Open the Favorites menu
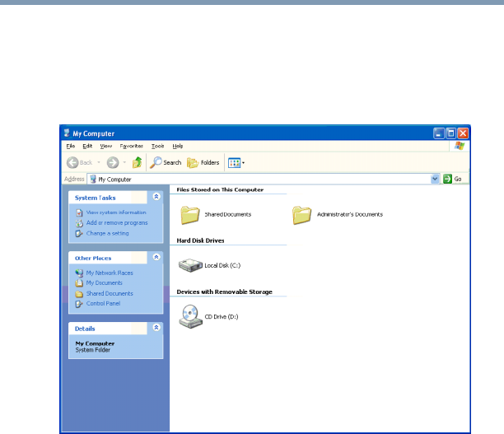Screen dimensions: 504x434 point(132,146)
